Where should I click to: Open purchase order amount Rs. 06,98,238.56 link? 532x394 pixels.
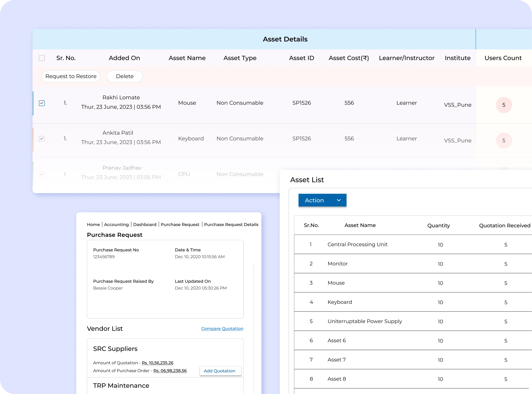[x=170, y=371]
